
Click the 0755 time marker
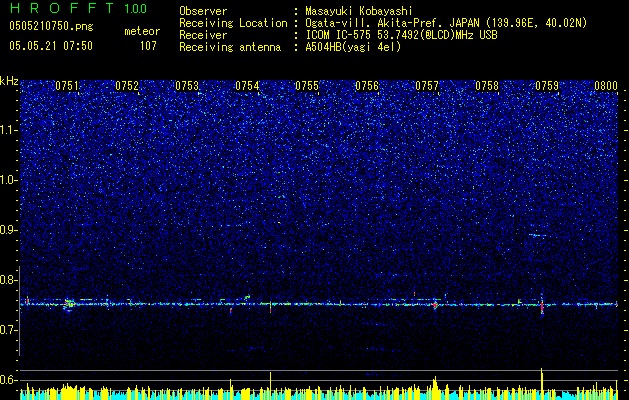[307, 85]
